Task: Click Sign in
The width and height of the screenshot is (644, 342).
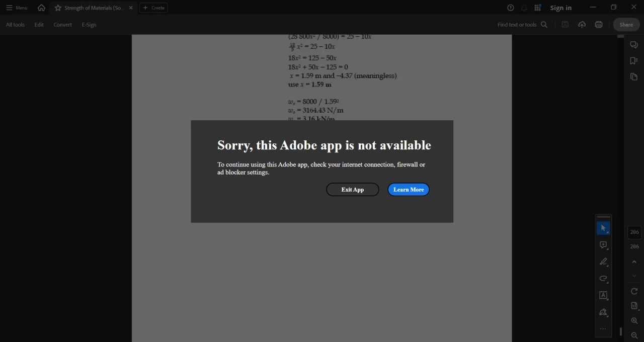Action: click(560, 8)
